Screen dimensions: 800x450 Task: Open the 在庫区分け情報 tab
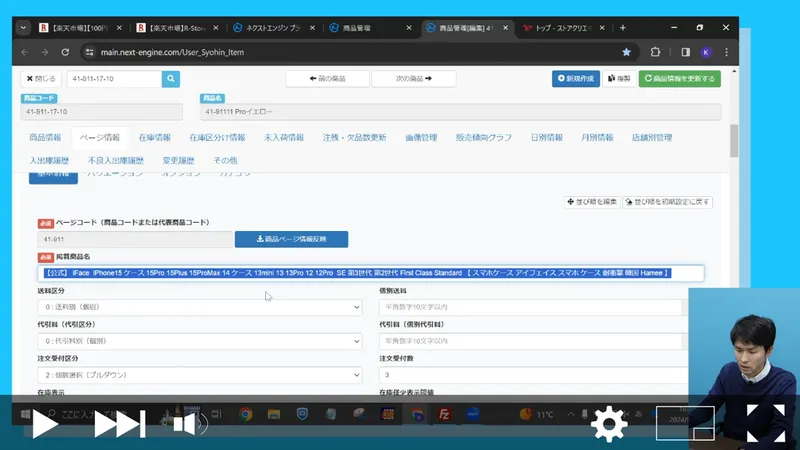click(217, 137)
